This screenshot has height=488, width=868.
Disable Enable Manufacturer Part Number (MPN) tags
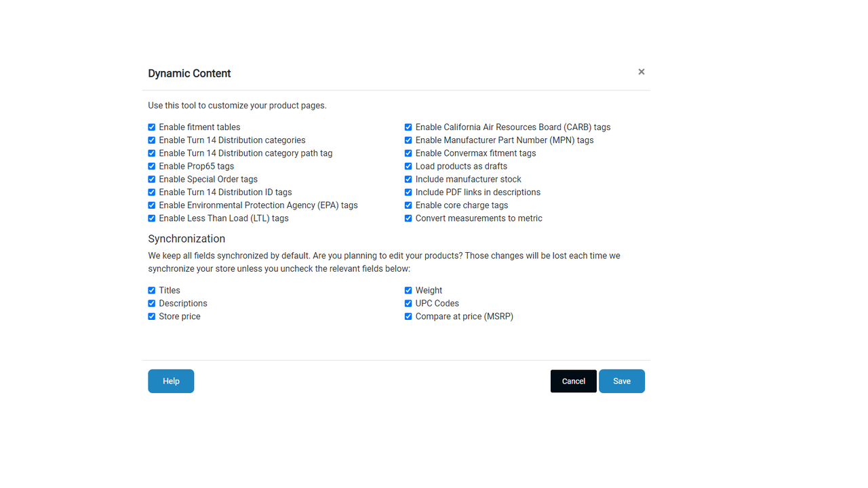tap(408, 140)
